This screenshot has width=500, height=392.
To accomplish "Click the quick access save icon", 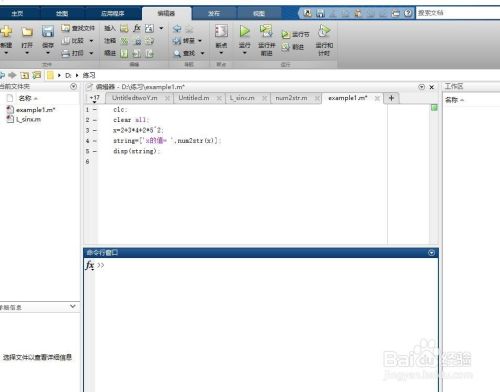I will point(320,13).
